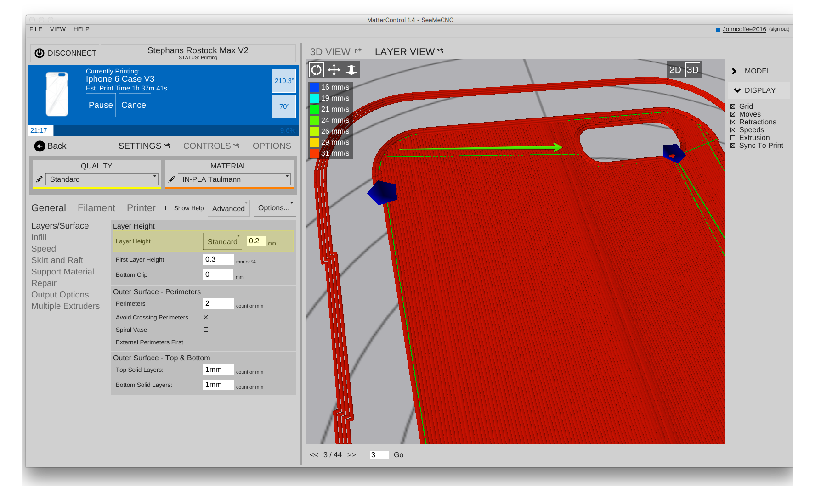Viewport: 821px width, 504px height.
Task: Open the Filament settings tab
Action: (x=96, y=208)
